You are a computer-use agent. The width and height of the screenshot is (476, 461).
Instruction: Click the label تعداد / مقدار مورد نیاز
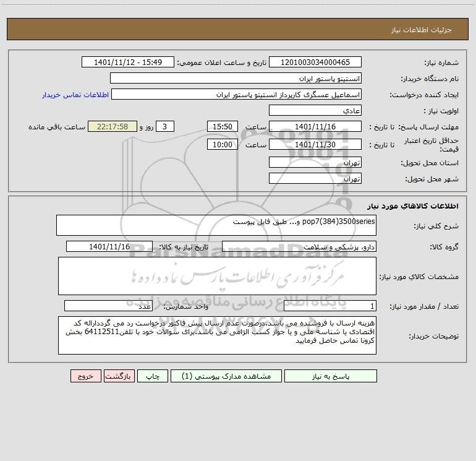424,307
